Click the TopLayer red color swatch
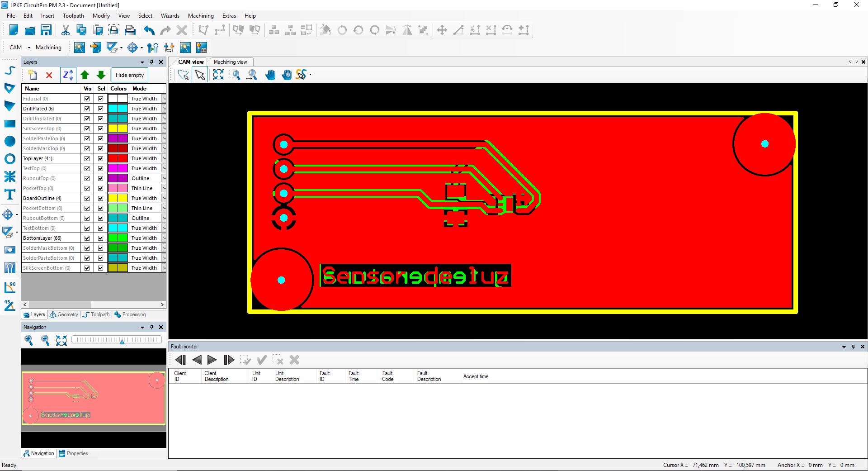Viewport: 868px width, 471px height. [118, 158]
